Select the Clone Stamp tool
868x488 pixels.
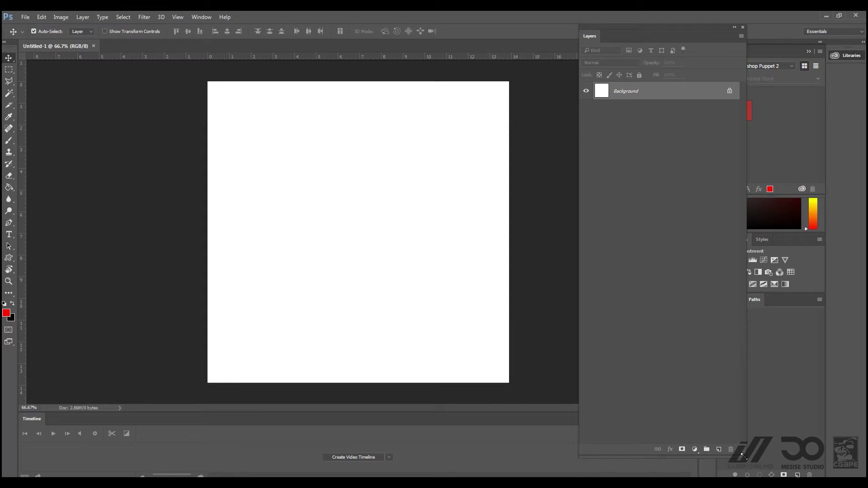pos(9,152)
